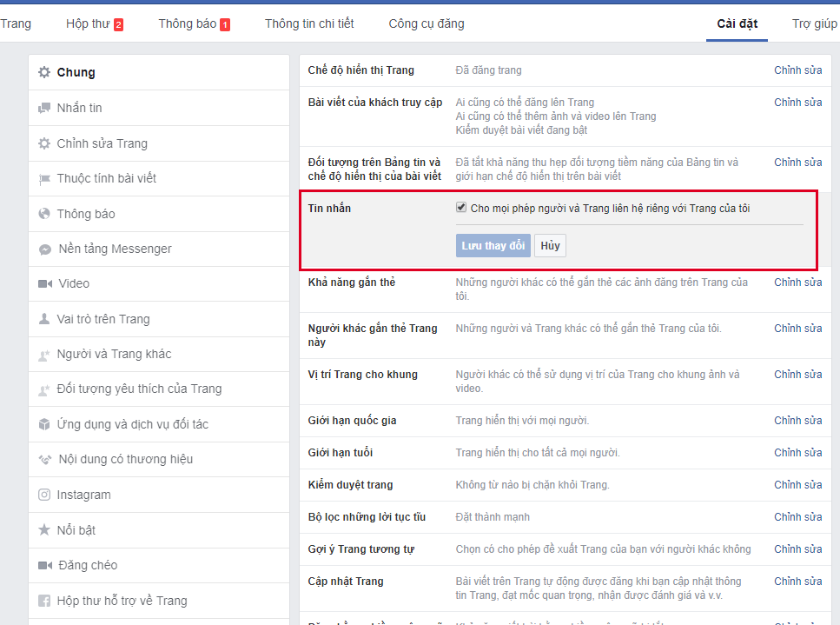Click the box icon next to Ứng dụng và dịch vụ đối tác
Image resolution: width=840 pixels, height=625 pixels.
44,424
